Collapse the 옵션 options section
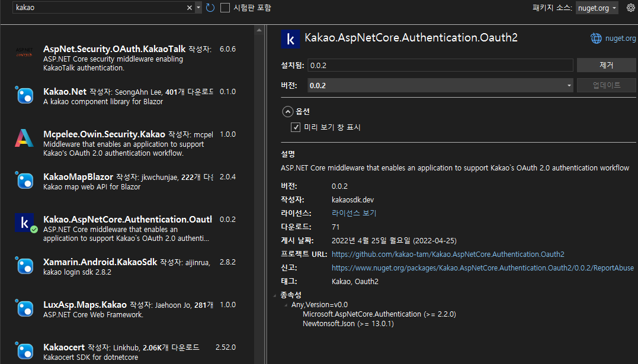 click(288, 111)
